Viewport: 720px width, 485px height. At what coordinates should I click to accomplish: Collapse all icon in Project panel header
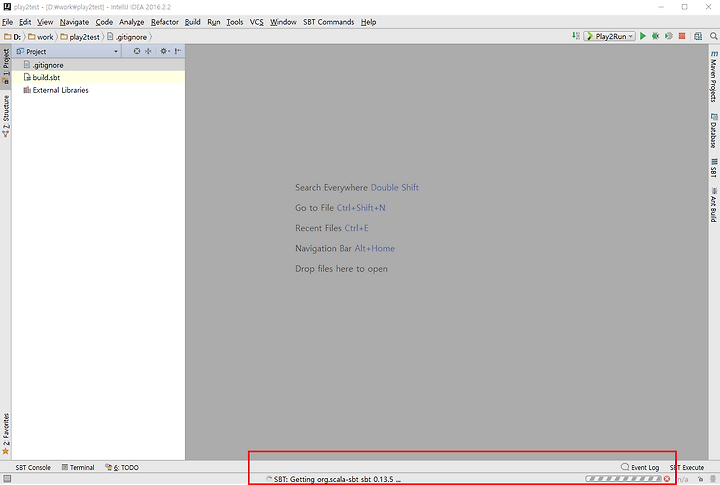148,51
